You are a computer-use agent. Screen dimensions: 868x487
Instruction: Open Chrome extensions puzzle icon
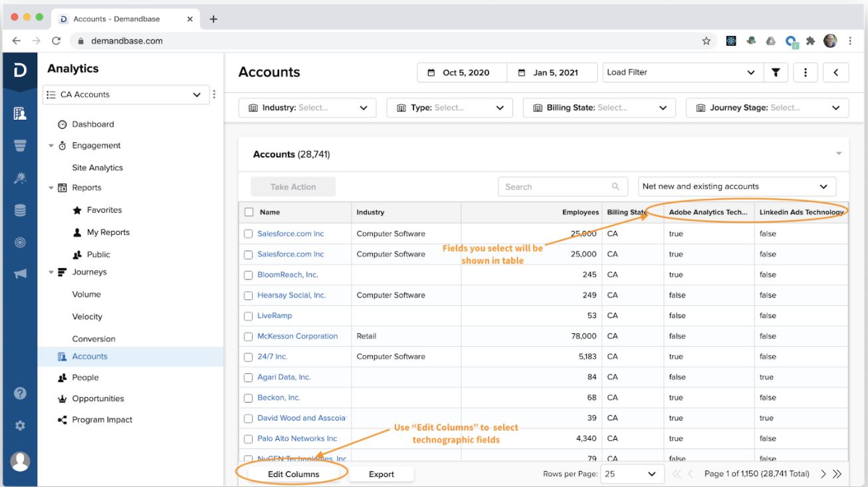coord(810,41)
